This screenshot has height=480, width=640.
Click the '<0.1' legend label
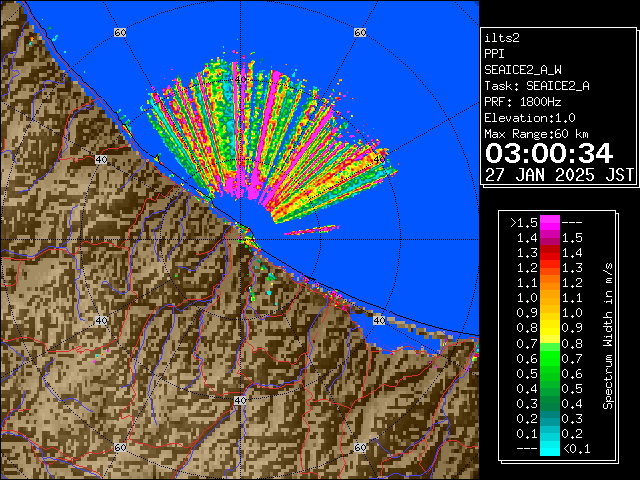tap(577, 449)
